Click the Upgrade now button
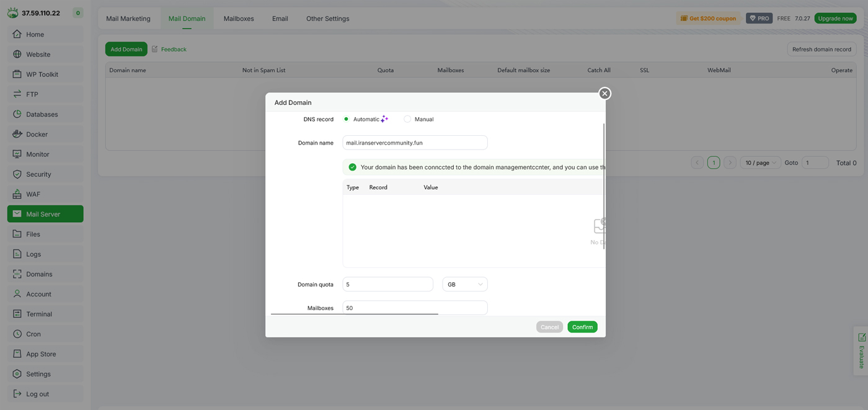 click(x=835, y=19)
